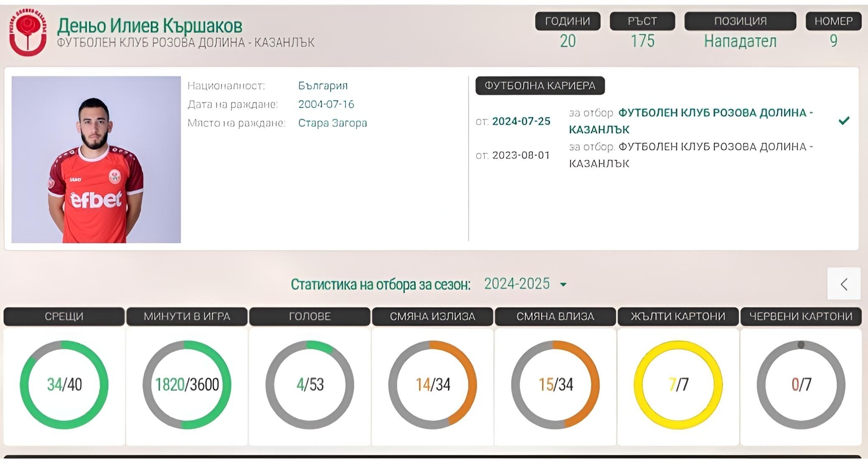Screen dimensions: 868x474
Task: Select the МИНУТИ В ИГРА stat header
Action: pyautogui.click(x=187, y=316)
